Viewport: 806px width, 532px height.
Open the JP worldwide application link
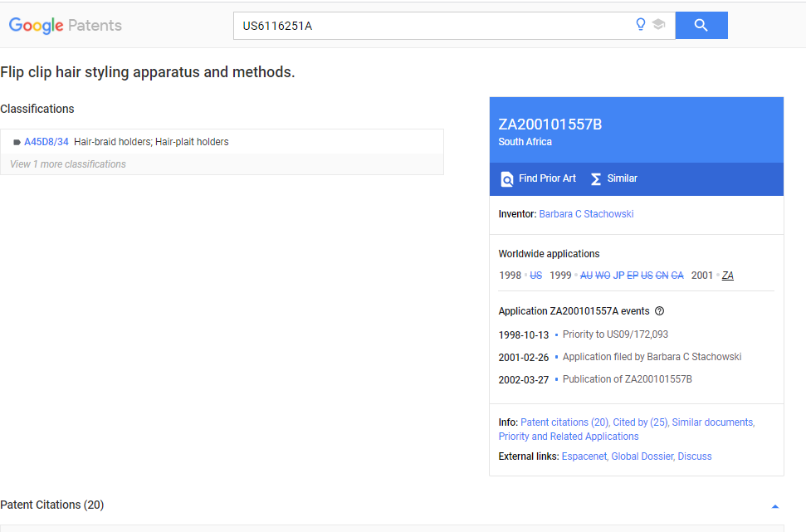click(618, 276)
